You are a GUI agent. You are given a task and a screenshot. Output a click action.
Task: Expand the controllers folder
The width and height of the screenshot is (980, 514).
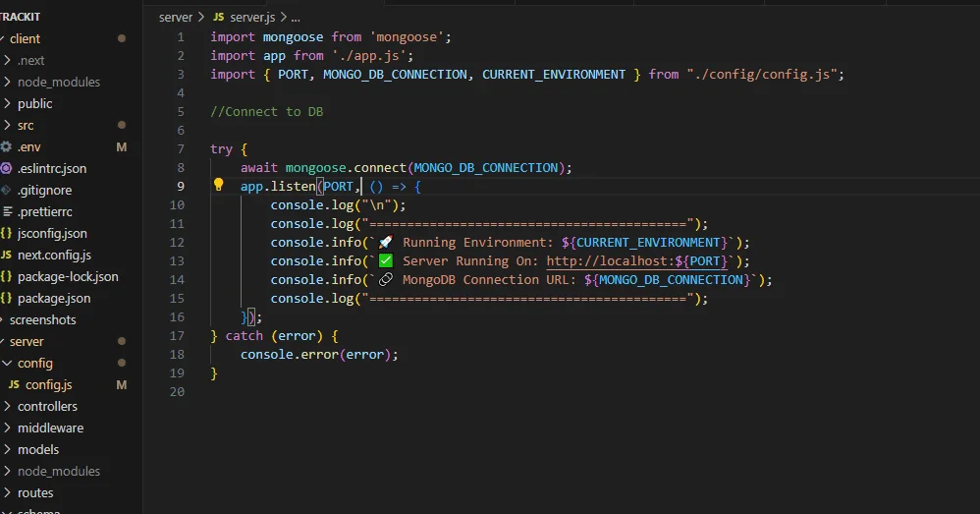coord(47,407)
